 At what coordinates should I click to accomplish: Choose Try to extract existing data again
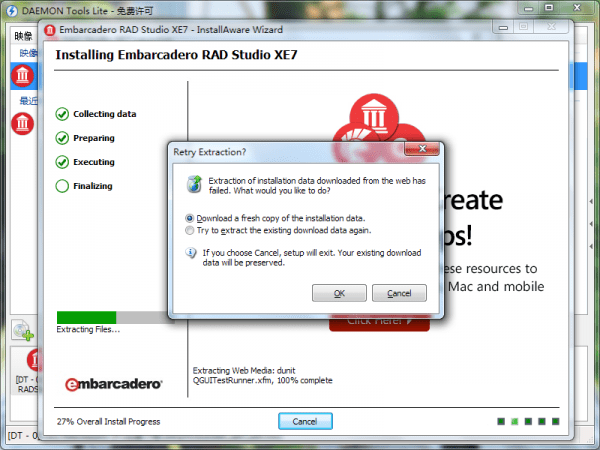tap(189, 230)
